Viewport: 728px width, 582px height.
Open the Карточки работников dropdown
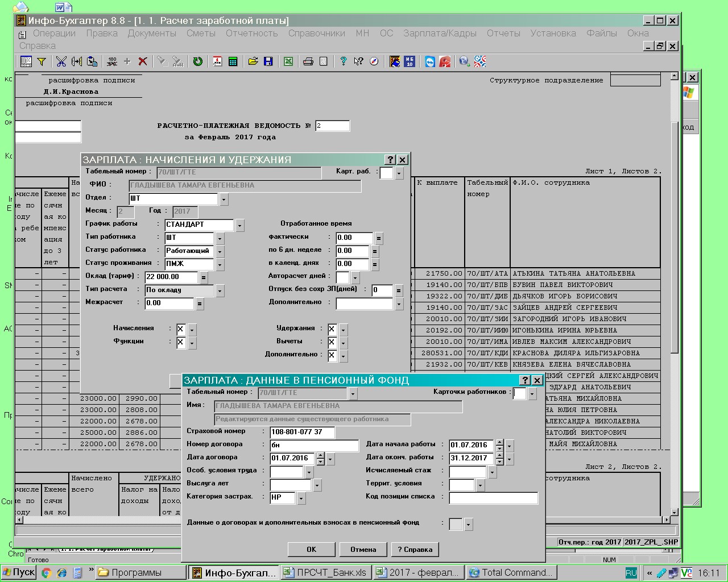532,394
